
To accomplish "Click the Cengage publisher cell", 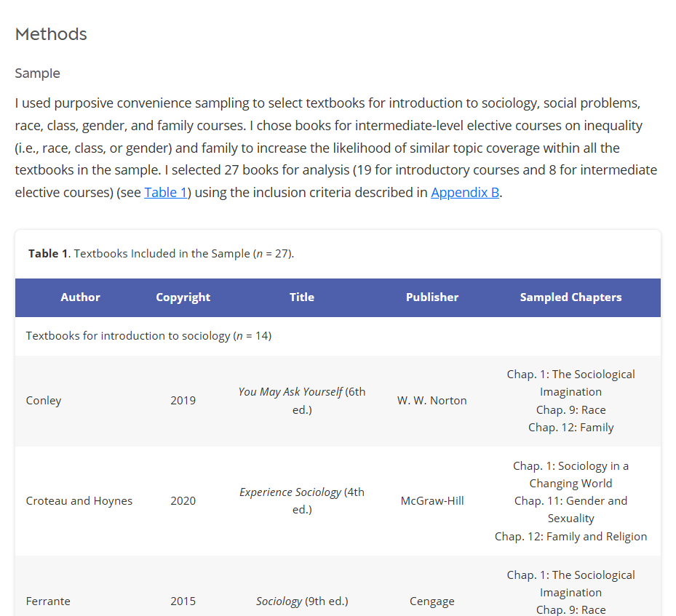I will [432, 601].
